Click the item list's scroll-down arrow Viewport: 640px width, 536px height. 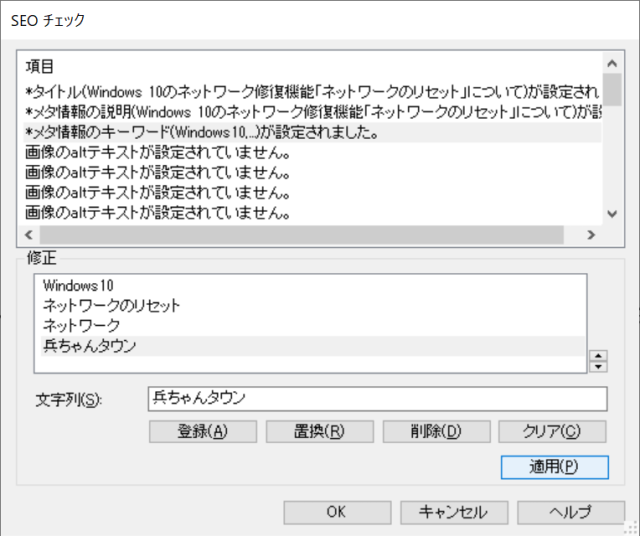612,214
